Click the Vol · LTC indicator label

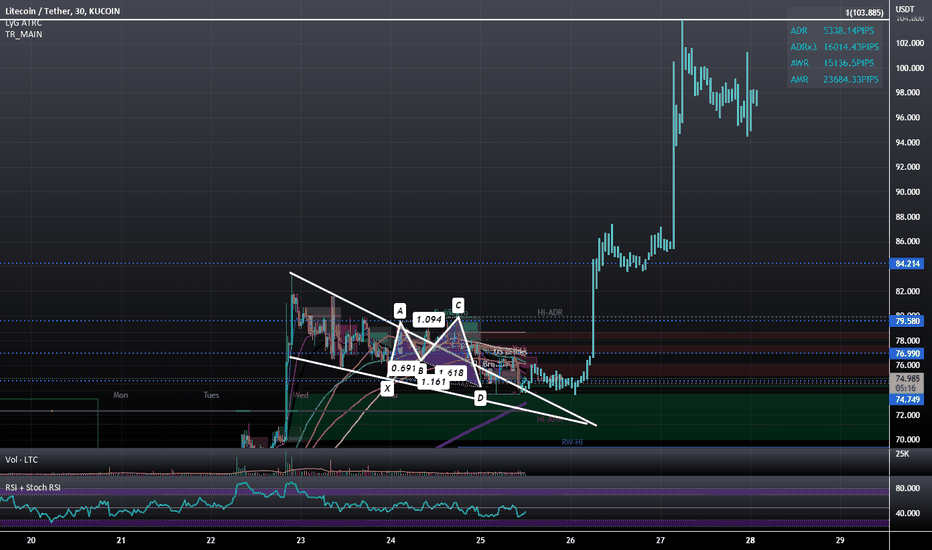pos(21,460)
